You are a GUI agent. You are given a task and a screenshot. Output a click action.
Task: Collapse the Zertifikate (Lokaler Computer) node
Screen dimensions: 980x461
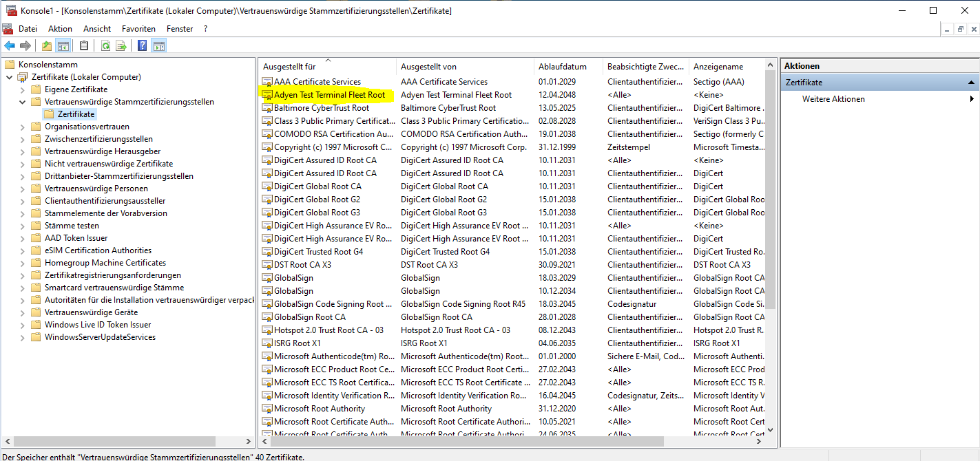(9, 77)
